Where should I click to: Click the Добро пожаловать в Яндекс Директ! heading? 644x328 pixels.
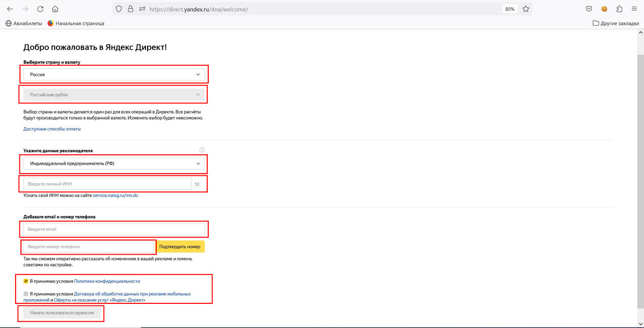pyautogui.click(x=95, y=48)
